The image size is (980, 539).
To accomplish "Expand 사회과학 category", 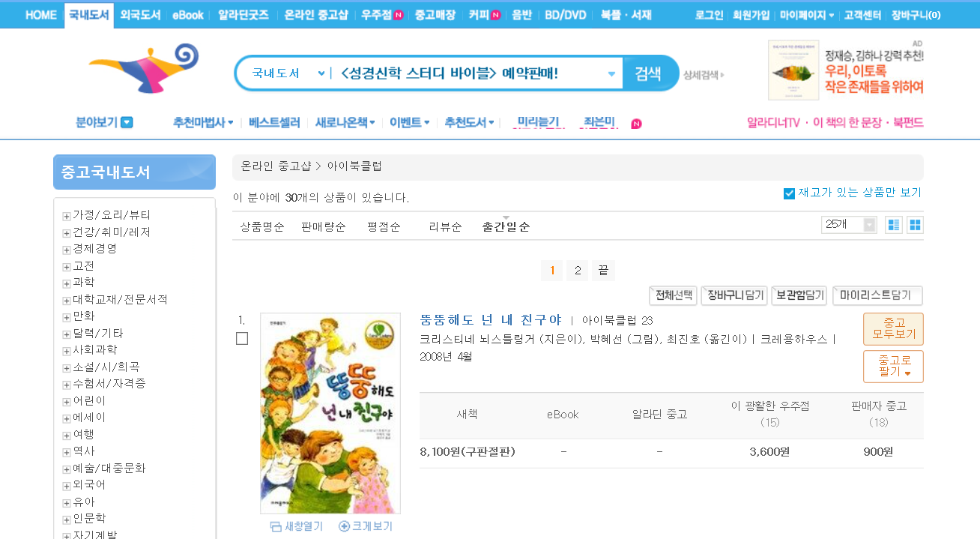I will tap(67, 351).
